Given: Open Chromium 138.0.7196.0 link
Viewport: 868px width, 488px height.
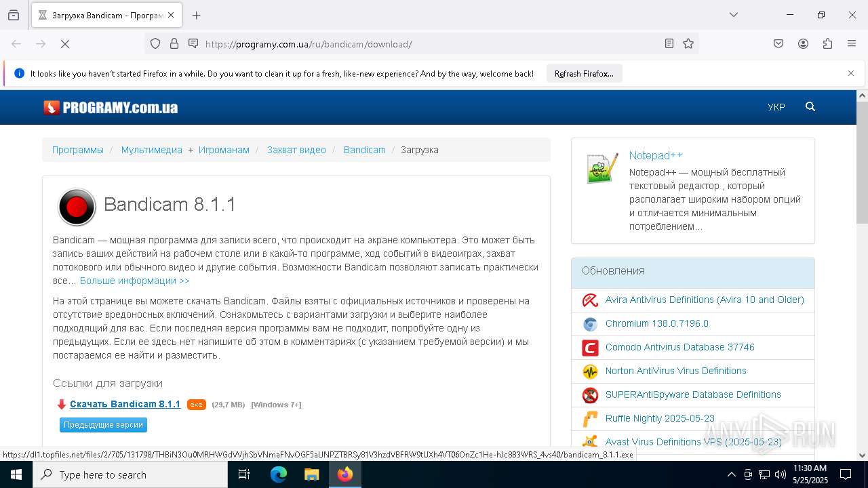Looking at the screenshot, I should click(x=657, y=323).
